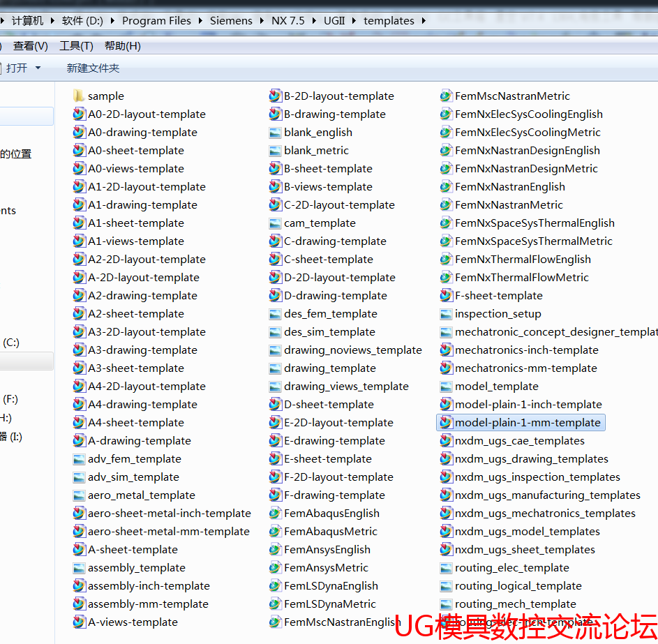Click the cam_template file icon
Viewport: 658px width, 644px height.
[275, 223]
